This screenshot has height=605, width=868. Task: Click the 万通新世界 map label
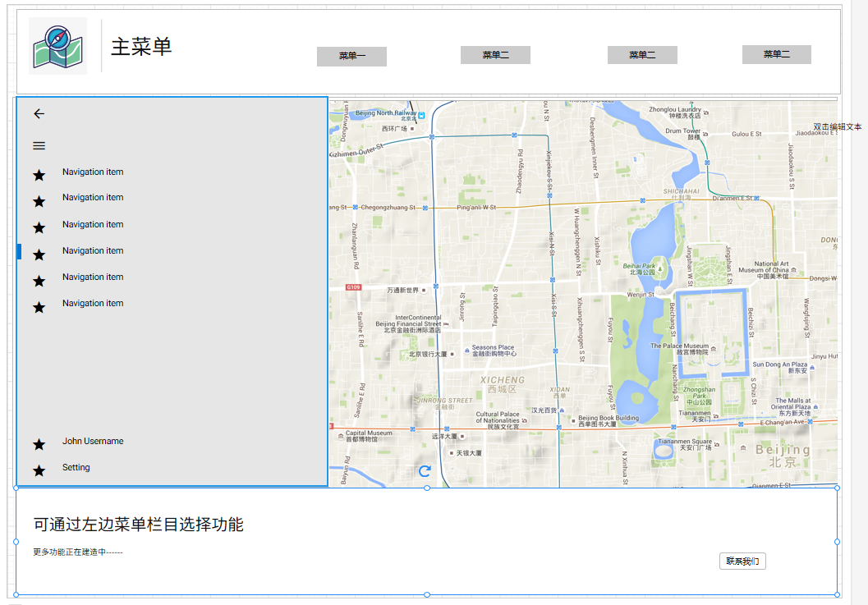(402, 290)
